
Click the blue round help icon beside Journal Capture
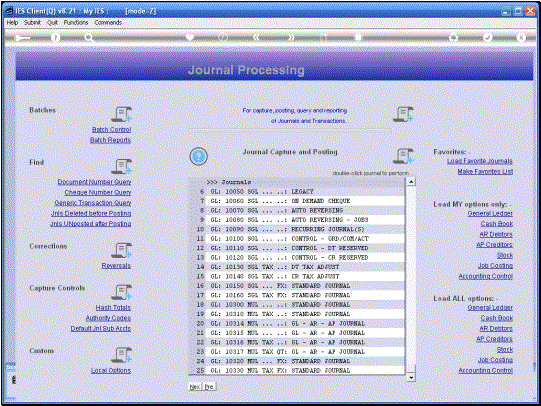[198, 156]
